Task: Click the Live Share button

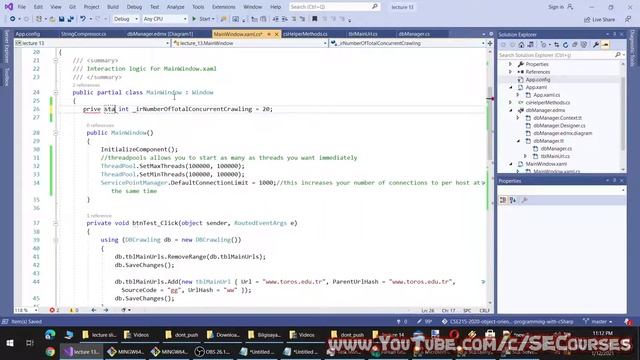Action: [599, 19]
